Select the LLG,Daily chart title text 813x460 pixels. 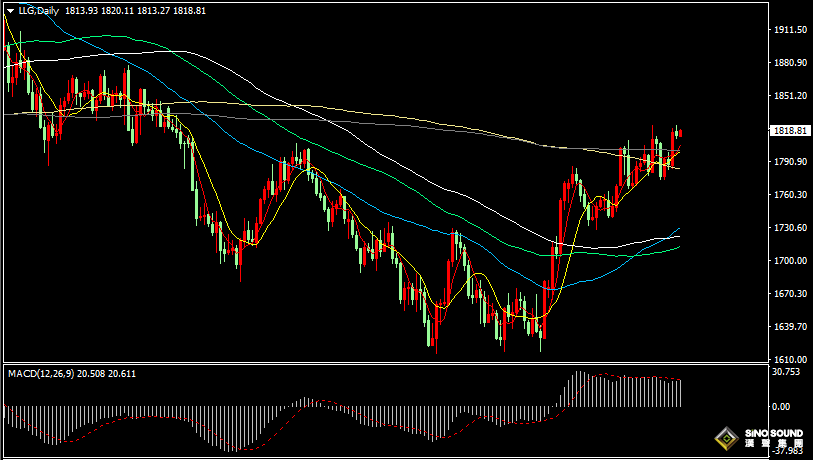(x=39, y=10)
